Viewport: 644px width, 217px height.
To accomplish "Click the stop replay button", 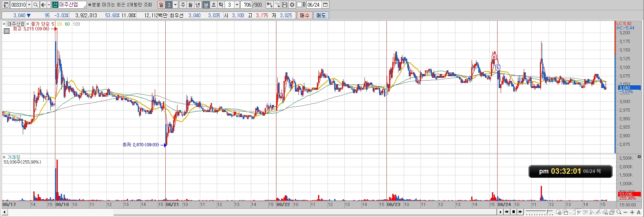I will (x=514, y=212).
